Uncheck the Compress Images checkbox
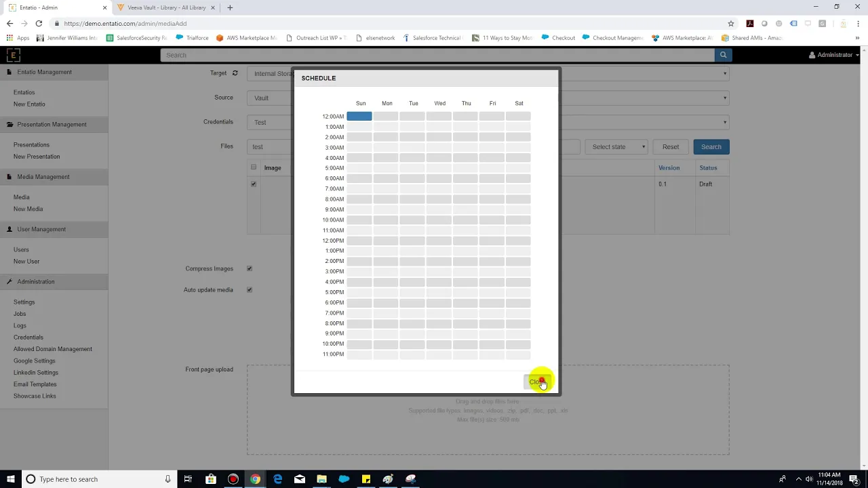Image resolution: width=868 pixels, height=488 pixels. [250, 268]
